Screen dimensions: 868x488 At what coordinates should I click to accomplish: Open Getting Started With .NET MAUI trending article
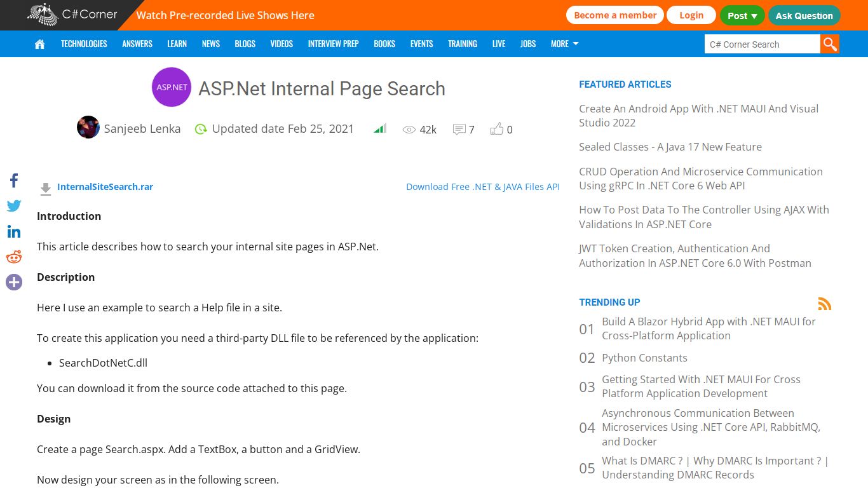[702, 386]
